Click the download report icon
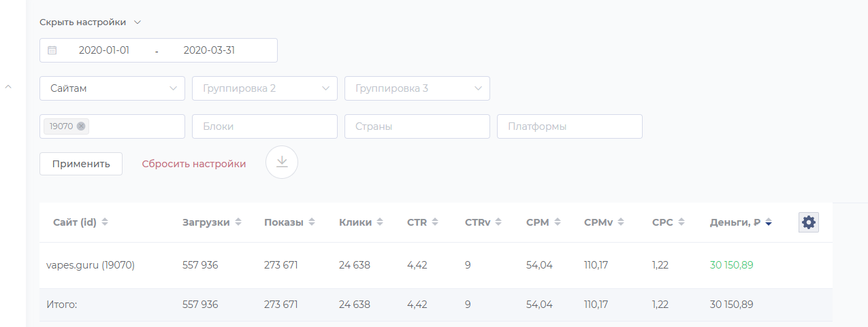 coord(282,162)
